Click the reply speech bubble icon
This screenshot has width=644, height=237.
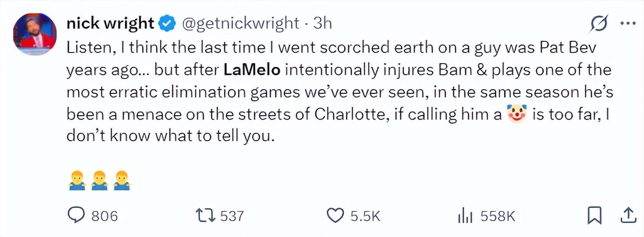tap(76, 215)
